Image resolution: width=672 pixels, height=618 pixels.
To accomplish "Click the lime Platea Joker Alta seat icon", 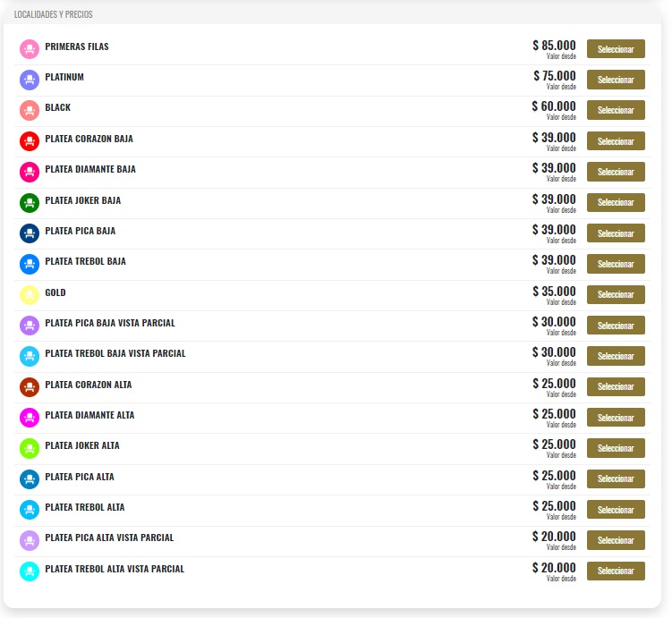I will coord(30,448).
